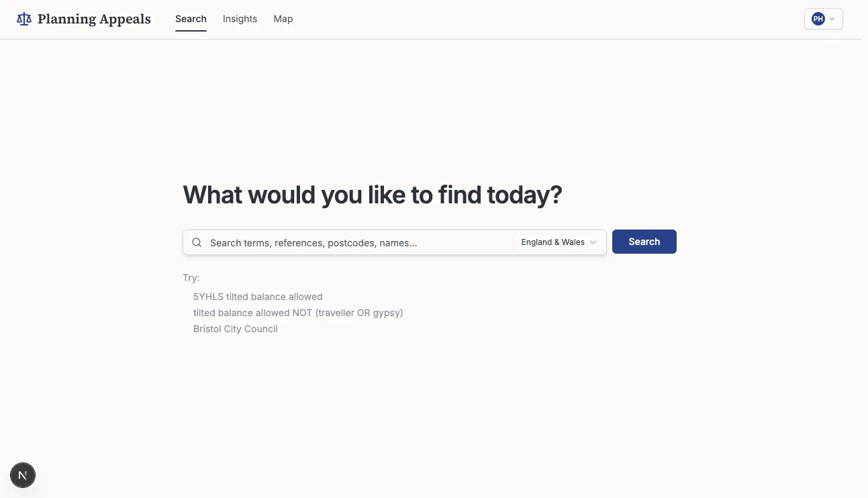
Task: Open the region selector chevron in search bar
Action: (x=593, y=242)
